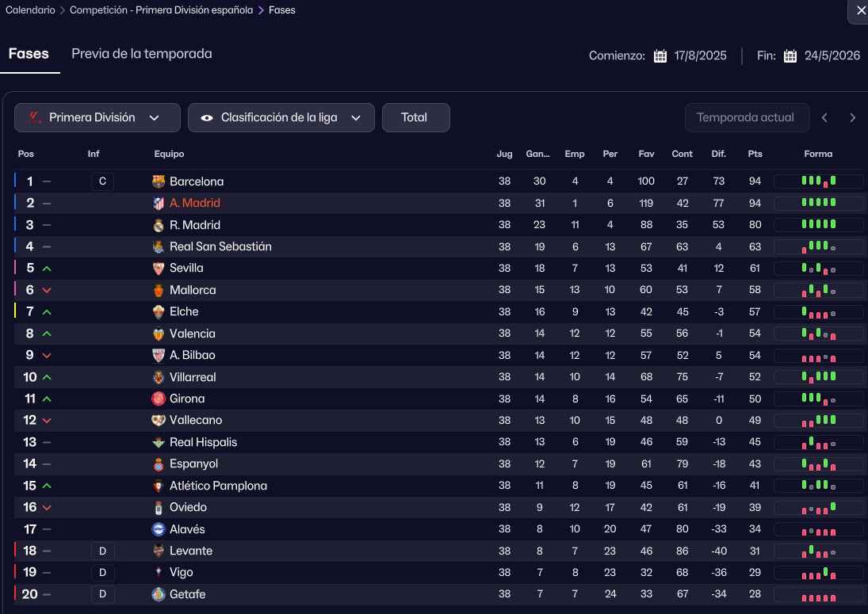
Task: Open the Temporada actual season selector
Action: [x=745, y=118]
